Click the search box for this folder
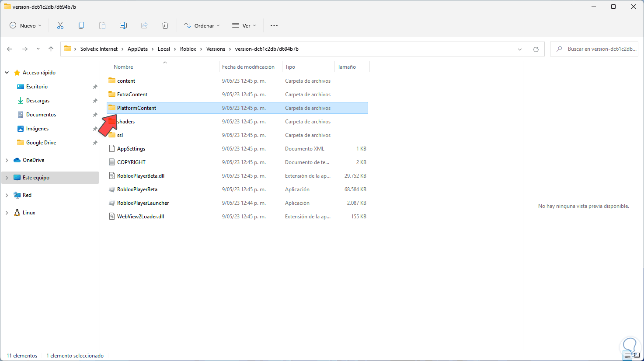Image resolution: width=644 pixels, height=361 pixels. [594, 49]
